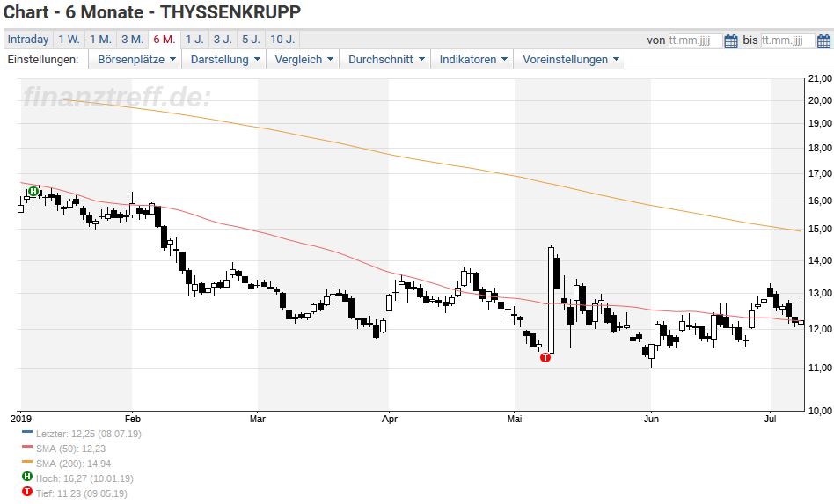Expand the Darstellung dropdown
The image size is (834, 504).
coord(225,60)
